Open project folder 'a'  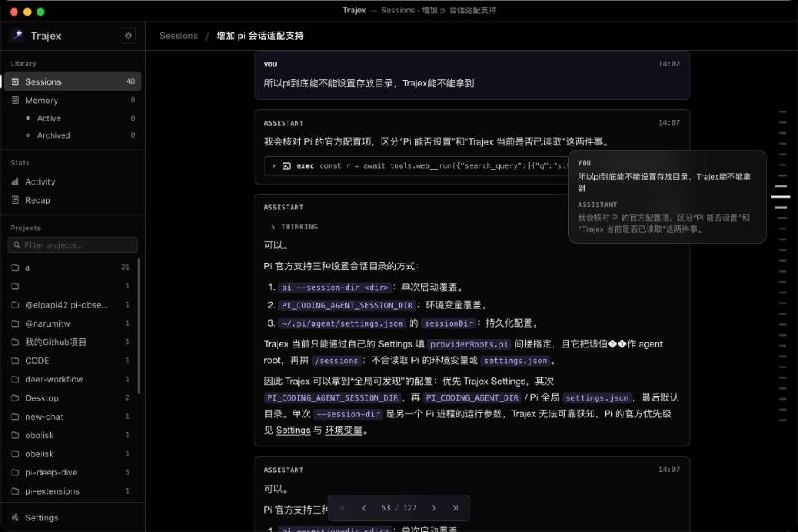point(70,268)
